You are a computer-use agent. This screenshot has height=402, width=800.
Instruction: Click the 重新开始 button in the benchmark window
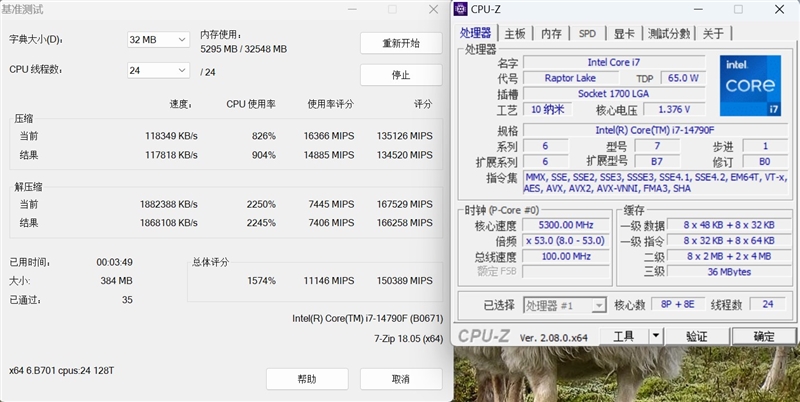pos(401,43)
